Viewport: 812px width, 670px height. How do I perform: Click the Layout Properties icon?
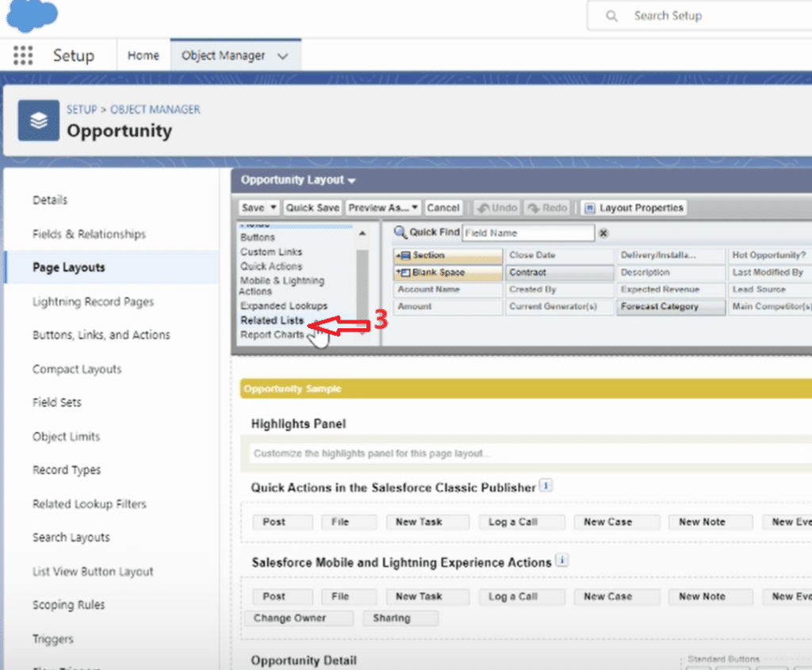pyautogui.click(x=589, y=209)
